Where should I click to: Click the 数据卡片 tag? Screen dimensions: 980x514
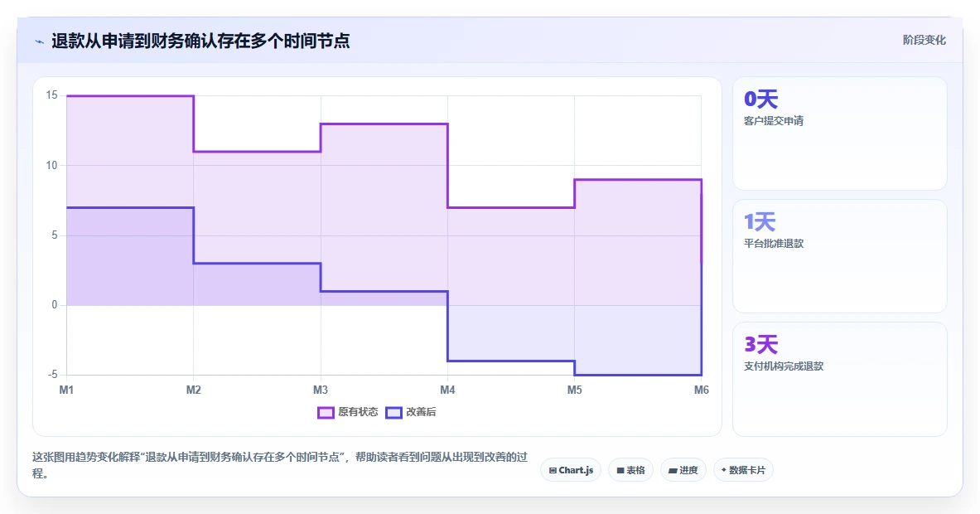743,470
